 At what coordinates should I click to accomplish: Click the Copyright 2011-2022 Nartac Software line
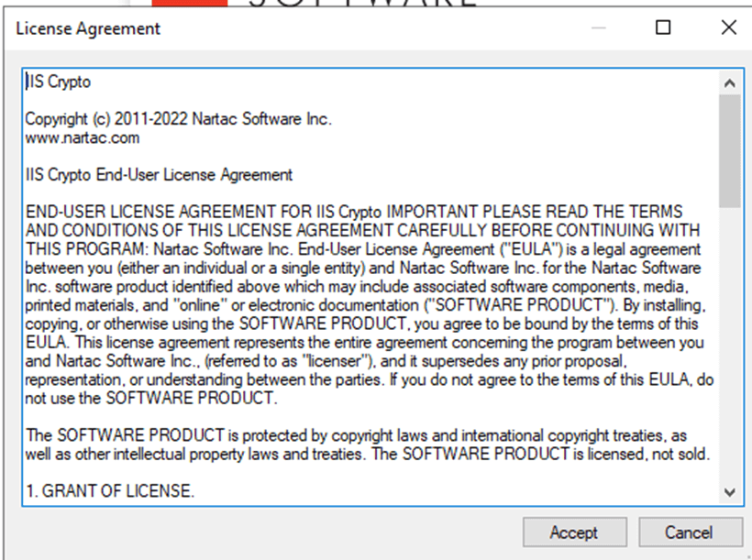tap(178, 119)
